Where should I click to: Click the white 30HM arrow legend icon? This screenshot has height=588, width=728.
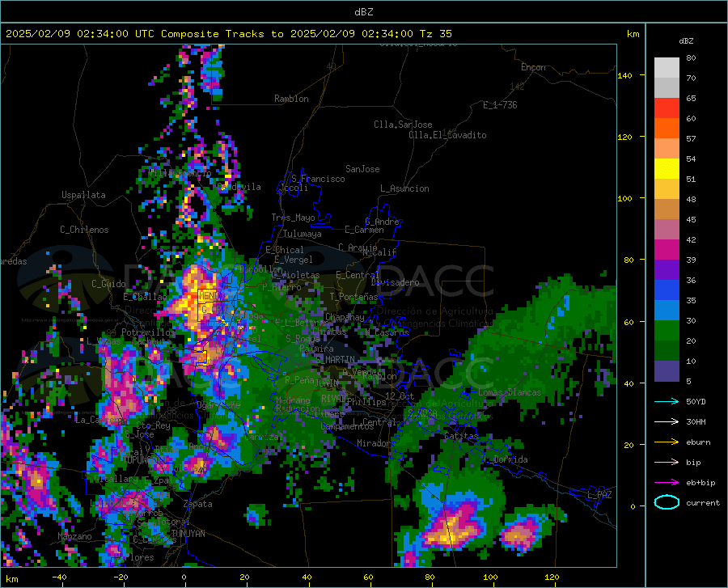(x=667, y=421)
